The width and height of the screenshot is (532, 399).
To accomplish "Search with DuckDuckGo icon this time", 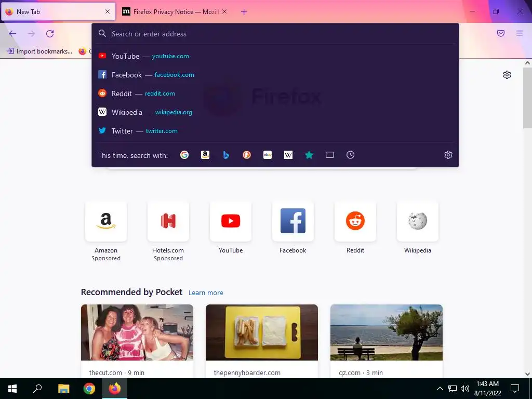I will coord(247,155).
